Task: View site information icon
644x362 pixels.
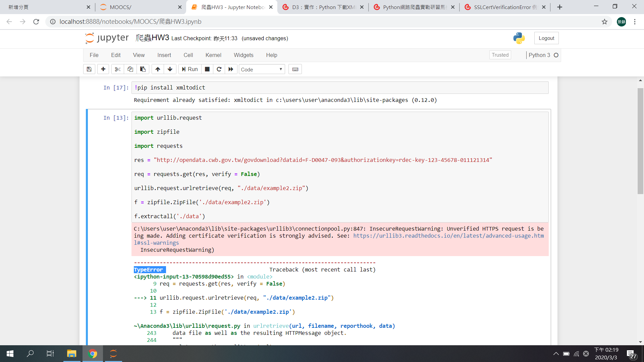Action: pos(53,22)
